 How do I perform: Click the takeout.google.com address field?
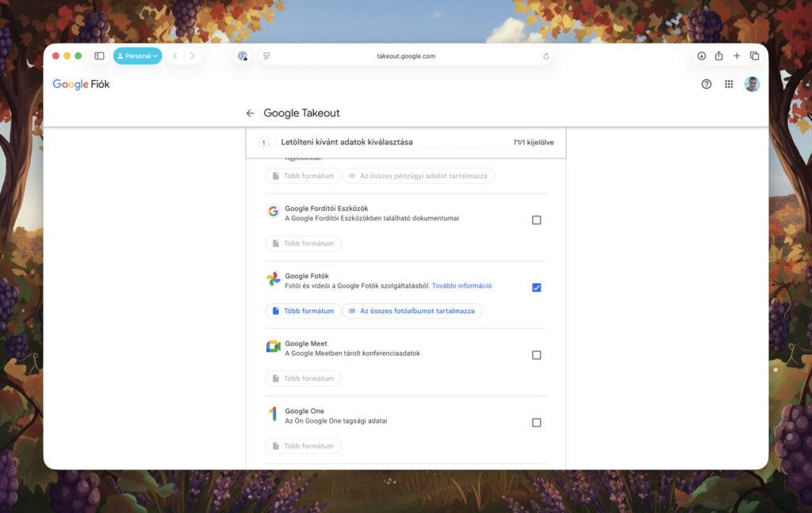[406, 56]
